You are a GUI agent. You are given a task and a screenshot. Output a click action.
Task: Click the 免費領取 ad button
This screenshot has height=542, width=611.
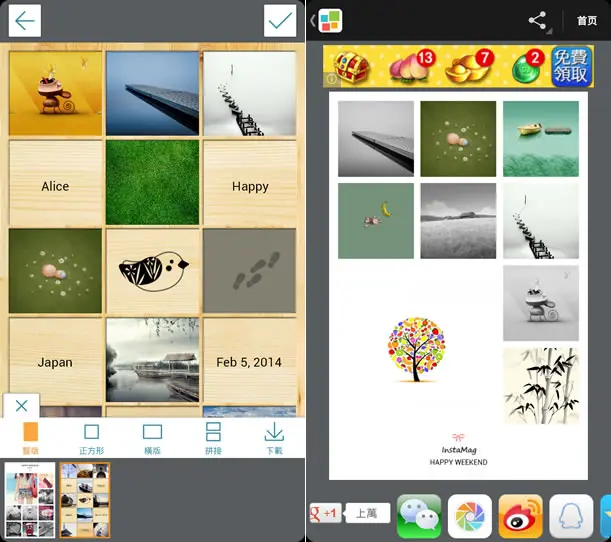pyautogui.click(x=571, y=66)
